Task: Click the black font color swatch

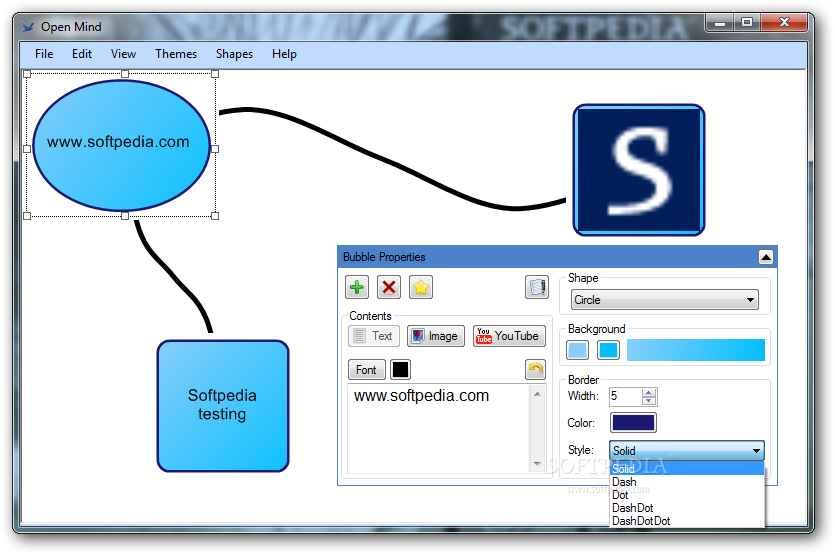Action: point(400,370)
